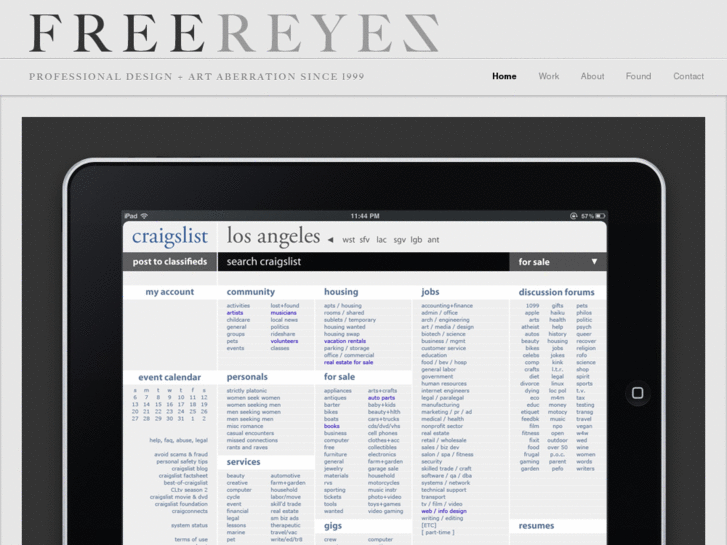The width and height of the screenshot is (727, 545).
Task: Open the event calendar heading
Action: [x=170, y=377]
